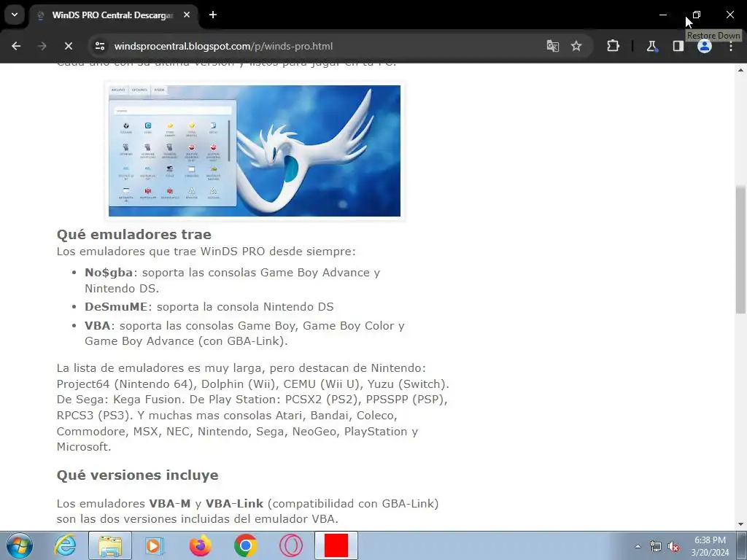Click the Google Translate icon
This screenshot has width=747, height=560.
[553, 46]
